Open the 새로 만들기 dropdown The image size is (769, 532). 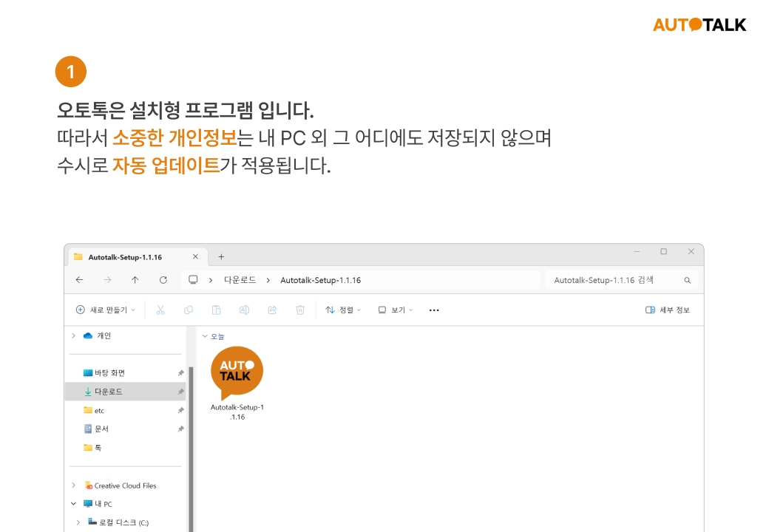(x=105, y=310)
